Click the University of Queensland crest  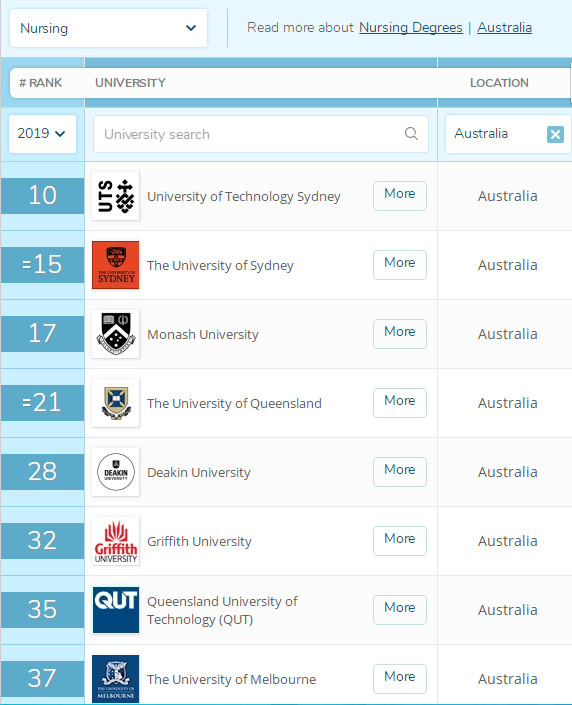pyautogui.click(x=116, y=403)
